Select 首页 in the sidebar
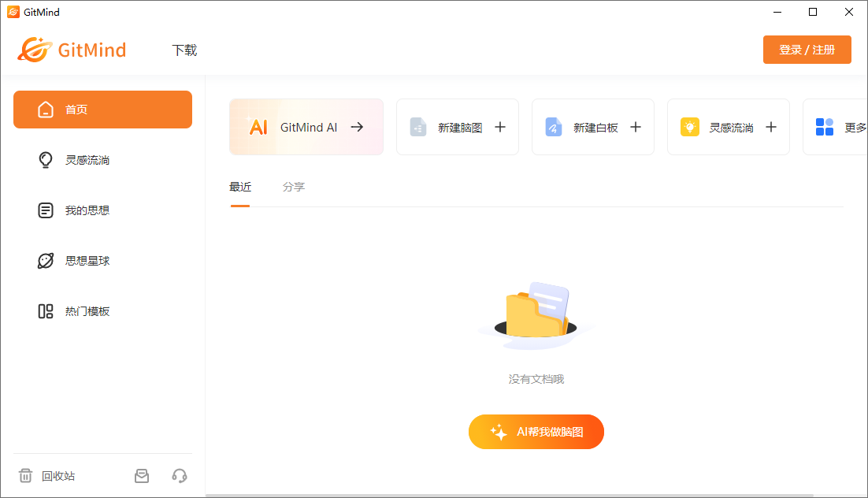 tap(102, 109)
